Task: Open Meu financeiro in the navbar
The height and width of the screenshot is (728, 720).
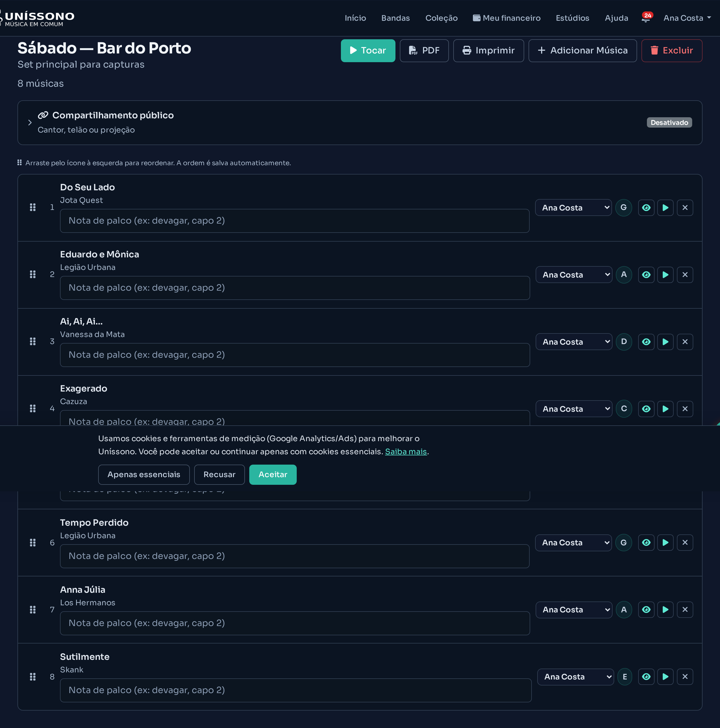Action: click(x=507, y=18)
